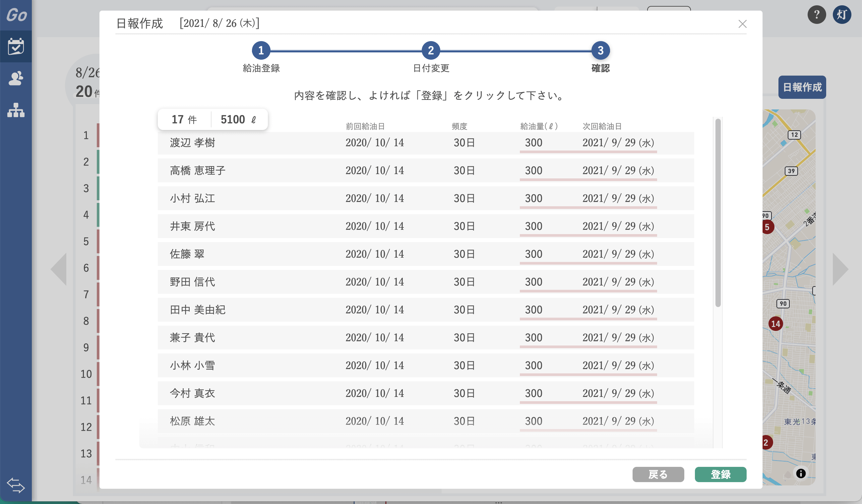Go to step 2 日付変更
Viewport: 862px width, 504px height.
[431, 51]
